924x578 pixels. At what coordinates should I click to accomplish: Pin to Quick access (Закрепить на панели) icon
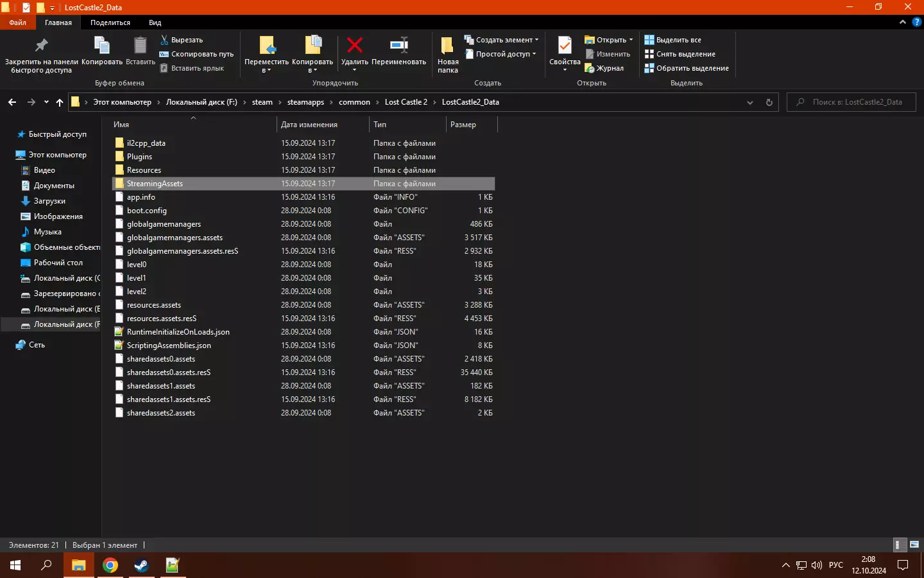(41, 46)
